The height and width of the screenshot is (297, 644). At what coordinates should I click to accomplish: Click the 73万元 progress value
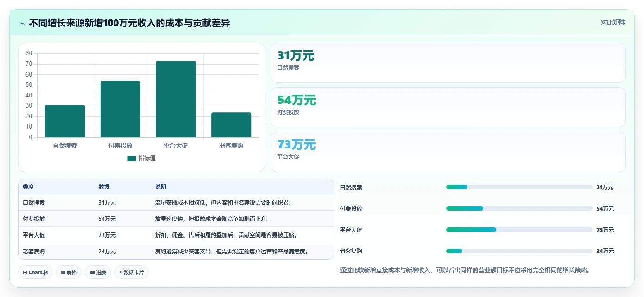tap(605, 230)
